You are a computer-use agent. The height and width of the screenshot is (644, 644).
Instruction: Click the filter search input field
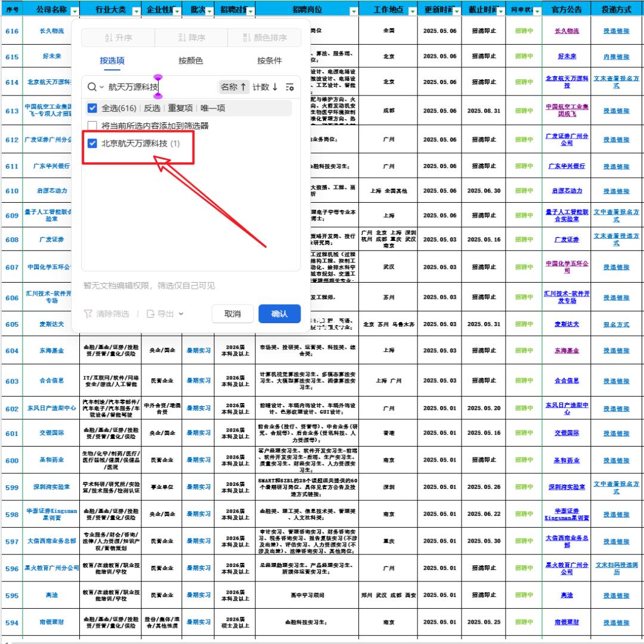click(x=161, y=87)
